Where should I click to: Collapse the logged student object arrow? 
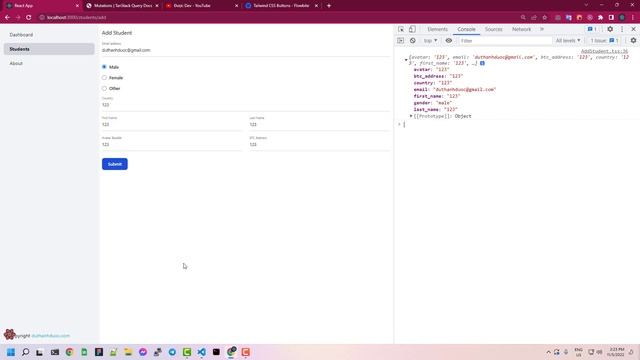(406, 60)
